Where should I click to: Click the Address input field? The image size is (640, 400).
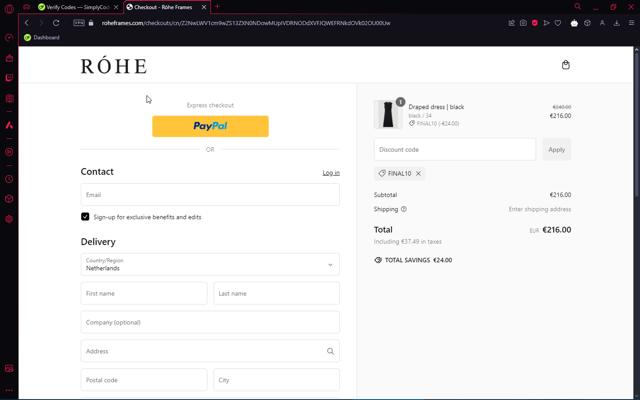tap(210, 351)
